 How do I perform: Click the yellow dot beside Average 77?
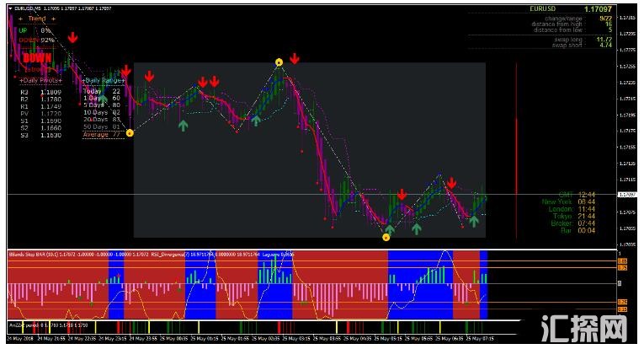pyautogui.click(x=130, y=133)
